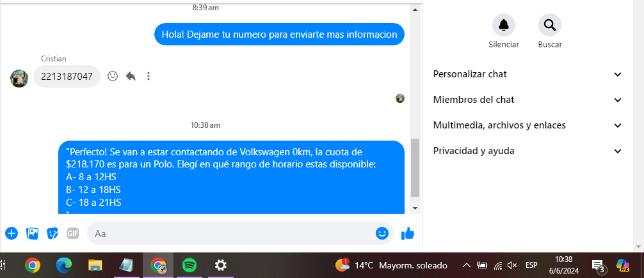Expand Privacidad y ayuda section
Screen dimensions: 644x278
click(527, 151)
